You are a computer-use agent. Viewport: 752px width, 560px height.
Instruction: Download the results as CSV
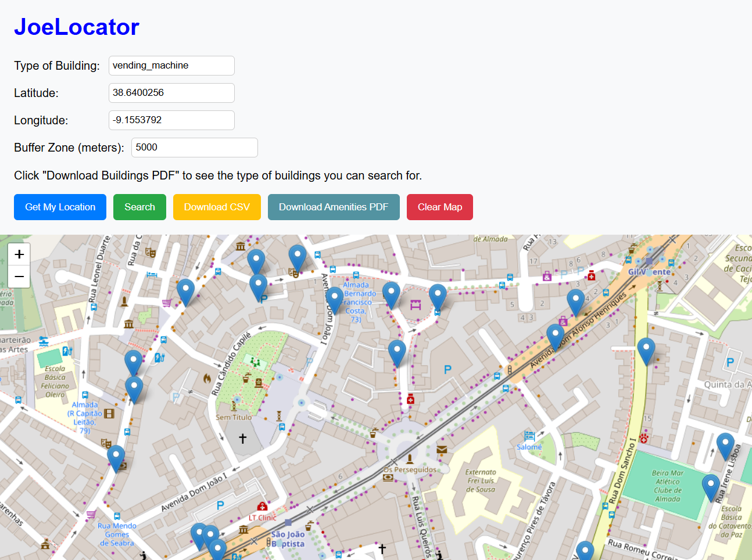[x=217, y=207]
